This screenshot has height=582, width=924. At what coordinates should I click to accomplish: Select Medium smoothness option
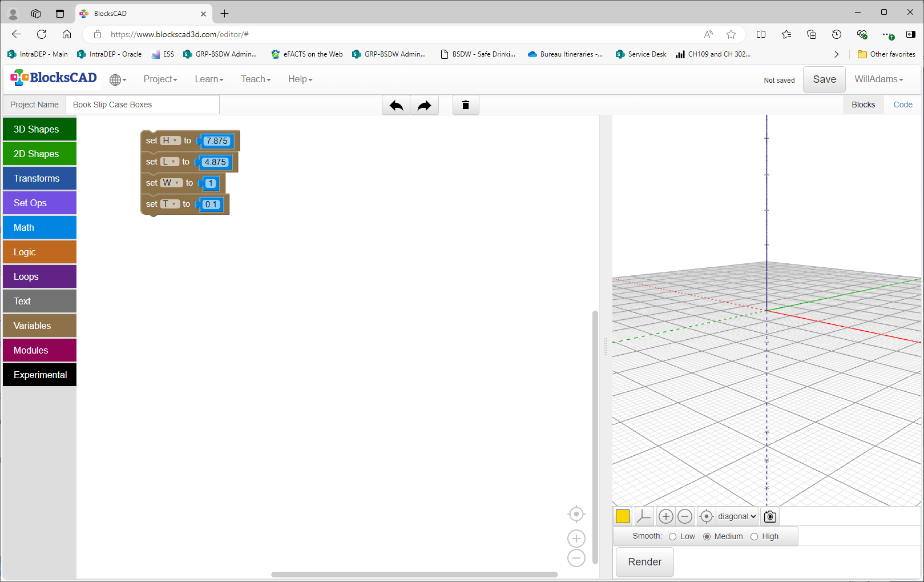pos(707,537)
